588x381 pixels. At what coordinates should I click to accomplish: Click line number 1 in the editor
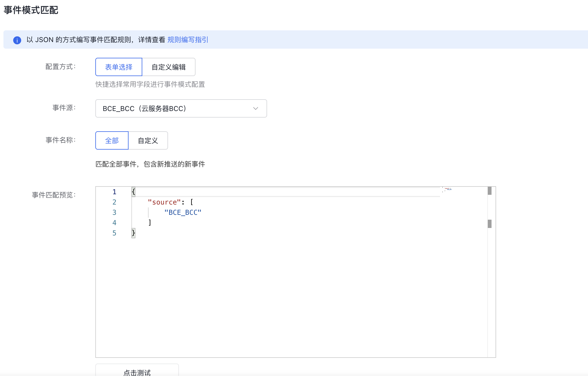pyautogui.click(x=114, y=192)
